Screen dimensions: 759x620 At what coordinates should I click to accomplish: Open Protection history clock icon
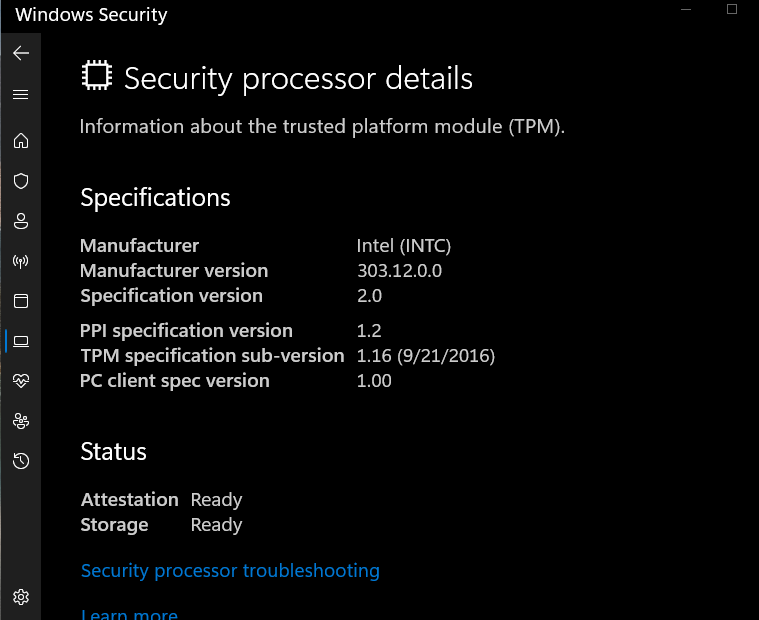[x=21, y=461]
